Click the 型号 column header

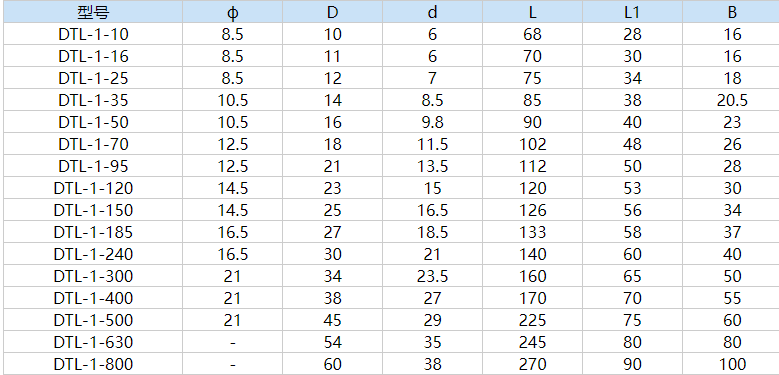pyautogui.click(x=93, y=12)
